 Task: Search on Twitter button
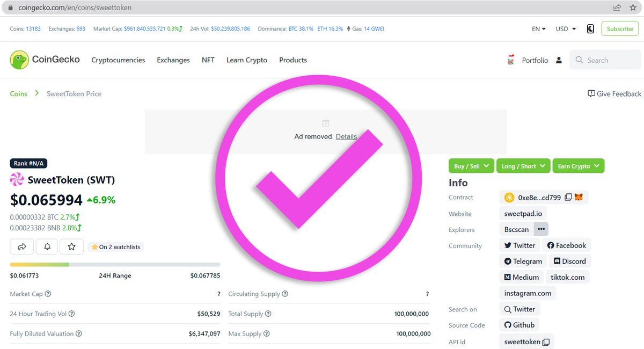[519, 309]
